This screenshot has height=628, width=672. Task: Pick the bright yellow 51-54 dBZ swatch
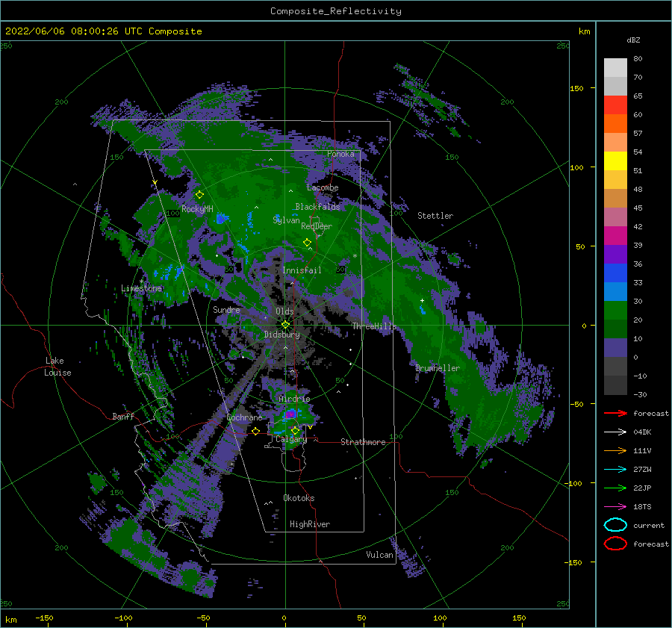tap(615, 161)
